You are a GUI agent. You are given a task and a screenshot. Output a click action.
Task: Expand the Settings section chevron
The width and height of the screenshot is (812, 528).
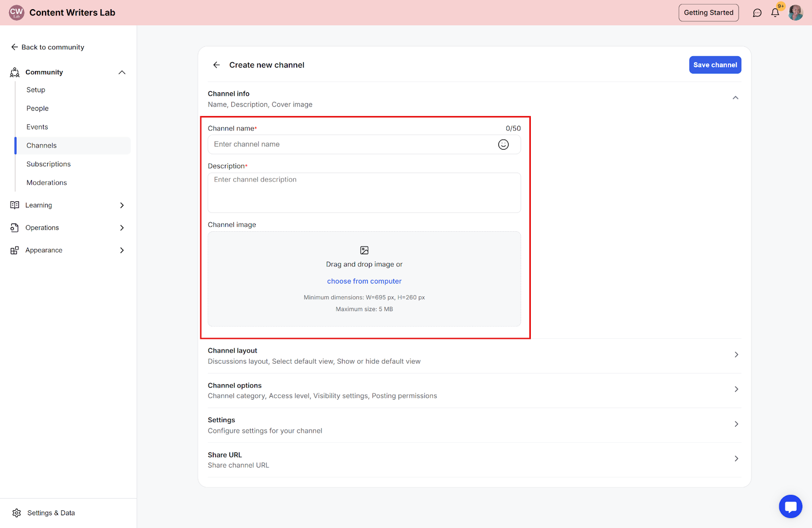(x=736, y=424)
